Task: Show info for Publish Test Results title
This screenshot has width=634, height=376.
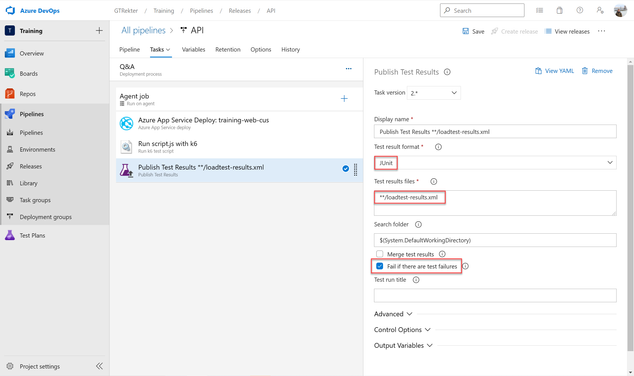Action: coord(447,72)
